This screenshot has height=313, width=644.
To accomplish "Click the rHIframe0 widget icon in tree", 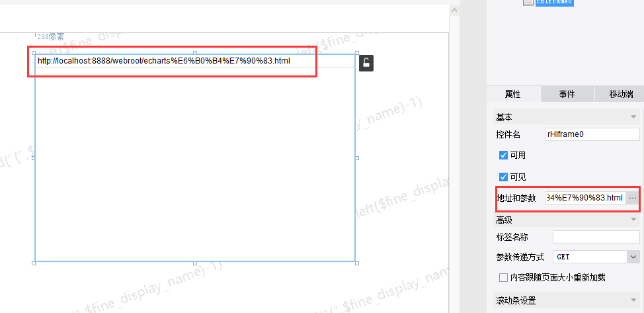I will (528, 3).
